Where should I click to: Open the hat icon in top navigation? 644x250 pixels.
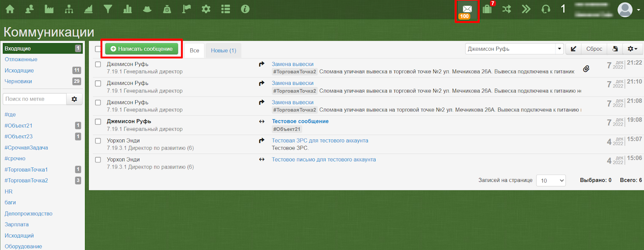[147, 9]
